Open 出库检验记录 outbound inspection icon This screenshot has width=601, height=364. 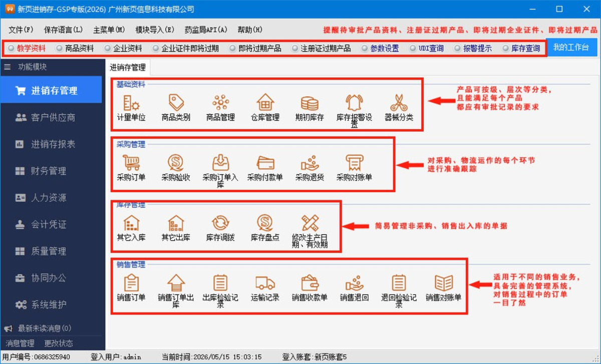(x=220, y=283)
